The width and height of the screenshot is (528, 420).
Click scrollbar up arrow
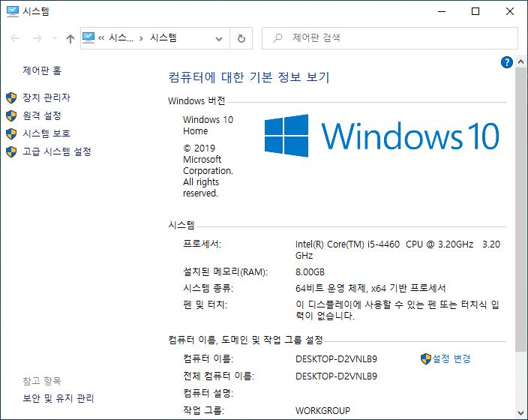(520, 61)
